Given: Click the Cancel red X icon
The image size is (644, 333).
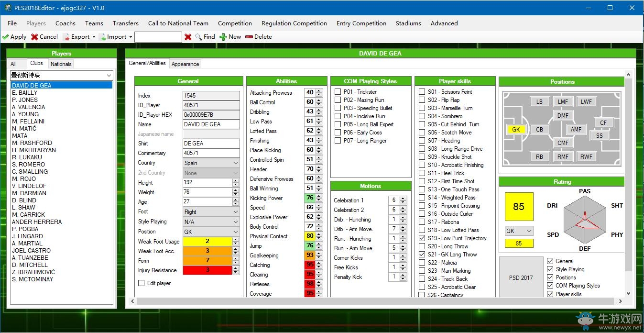Looking at the screenshot, I should 34,37.
